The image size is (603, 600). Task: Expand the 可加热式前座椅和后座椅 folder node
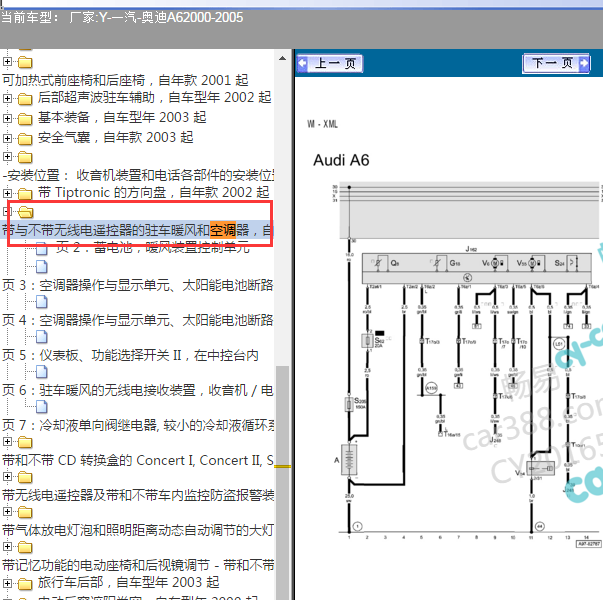[x=7, y=61]
